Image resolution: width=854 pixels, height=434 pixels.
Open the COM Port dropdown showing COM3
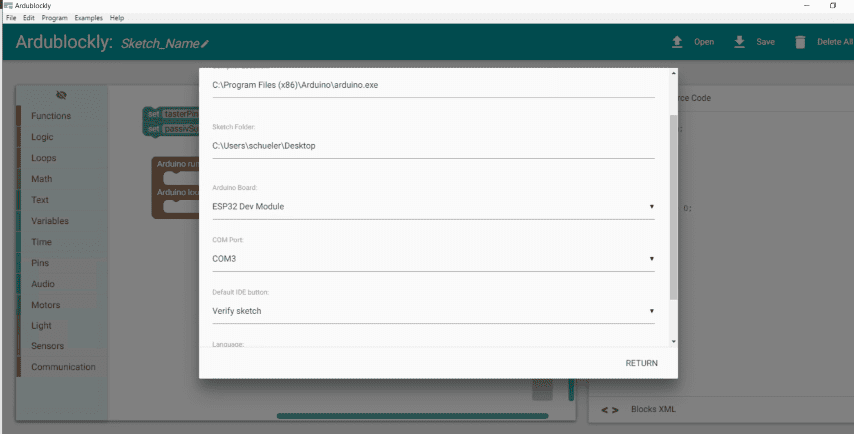[651, 259]
